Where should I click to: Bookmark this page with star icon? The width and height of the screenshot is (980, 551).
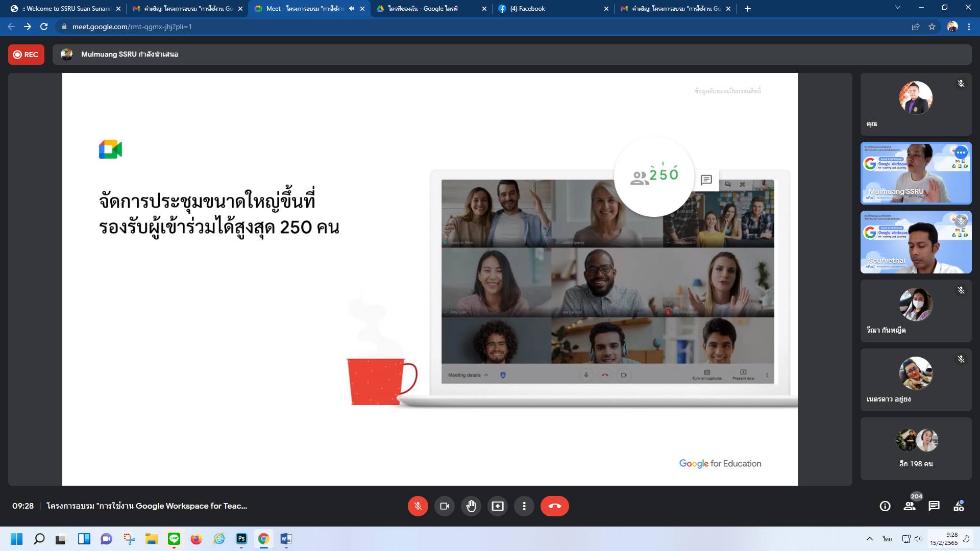click(x=932, y=27)
